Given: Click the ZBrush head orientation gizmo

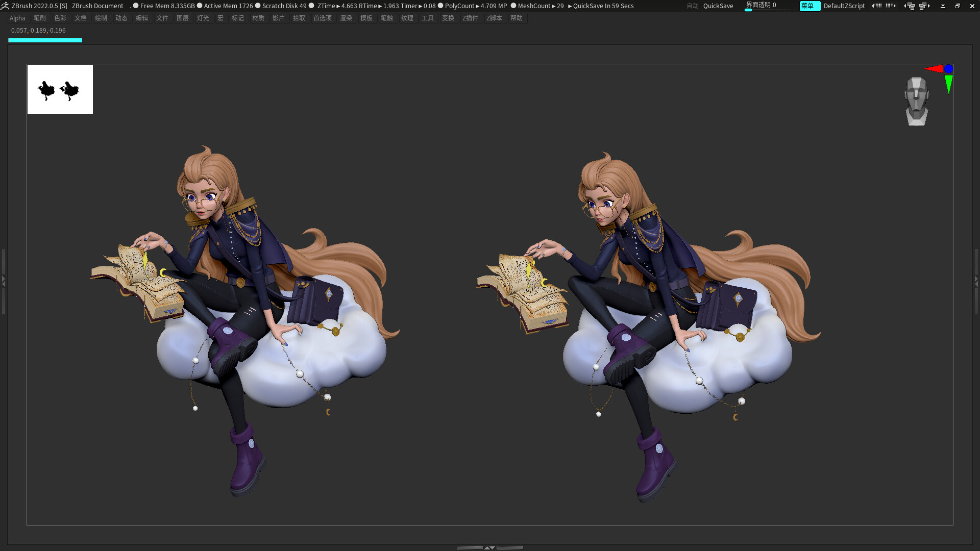Looking at the screenshot, I should (x=916, y=101).
